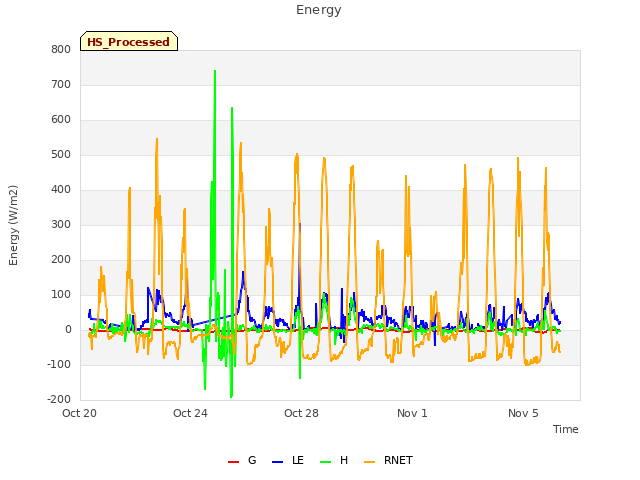Click the 800 y-axis tick label
The image size is (640, 480).
61,50
